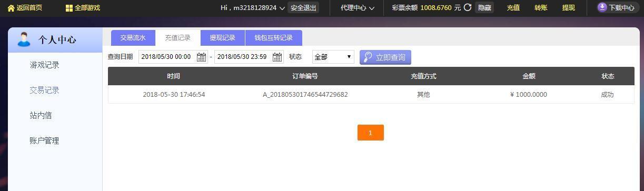This screenshot has width=644, height=191.
Task: Open 游戏记录 in the sidebar
Action: pyautogui.click(x=44, y=65)
